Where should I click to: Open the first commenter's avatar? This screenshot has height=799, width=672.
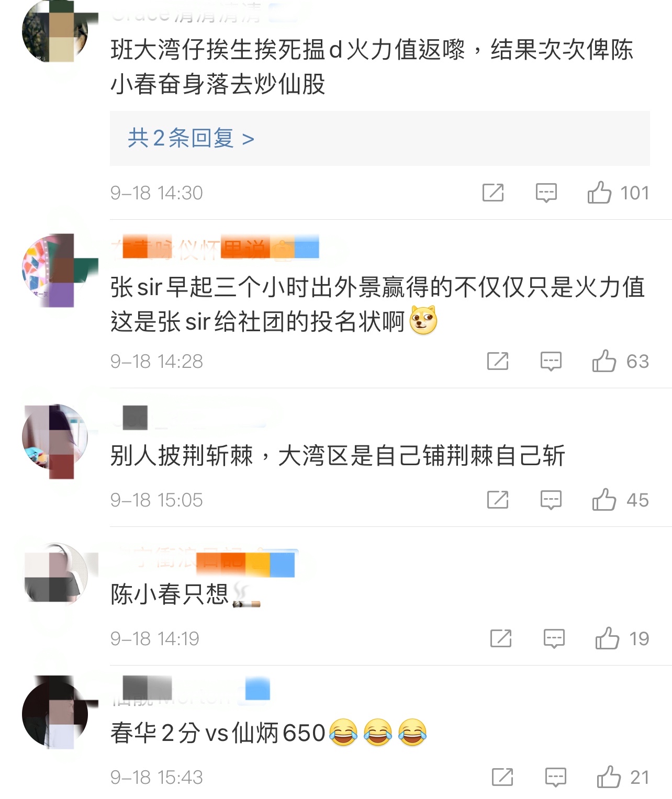coord(55,31)
